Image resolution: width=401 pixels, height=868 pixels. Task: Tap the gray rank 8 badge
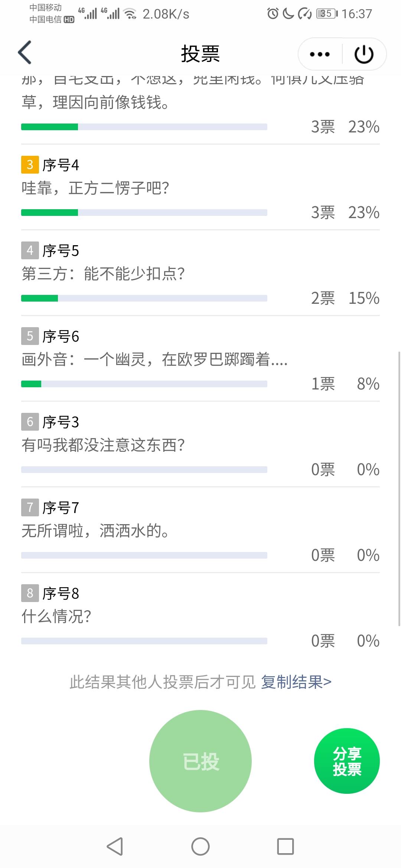30,593
